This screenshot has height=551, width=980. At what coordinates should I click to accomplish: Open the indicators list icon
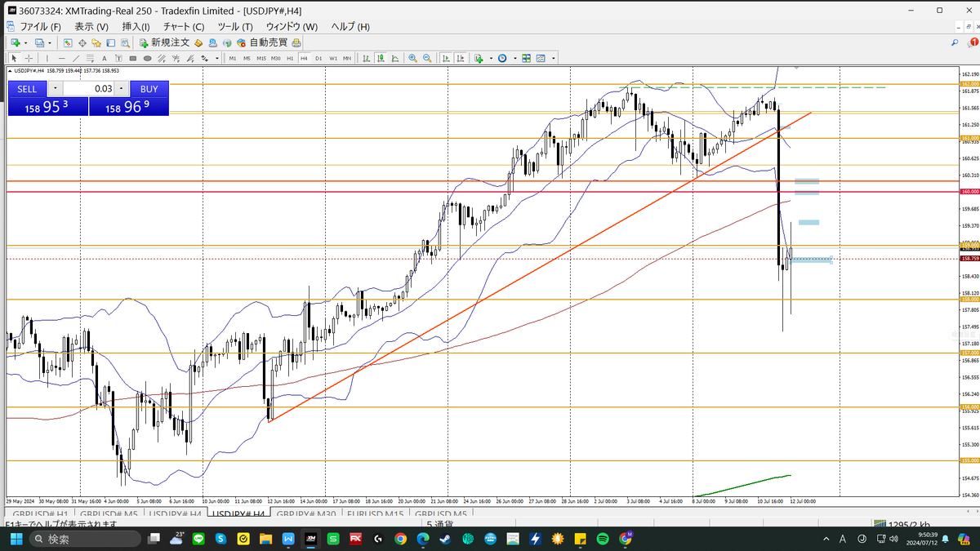(478, 58)
